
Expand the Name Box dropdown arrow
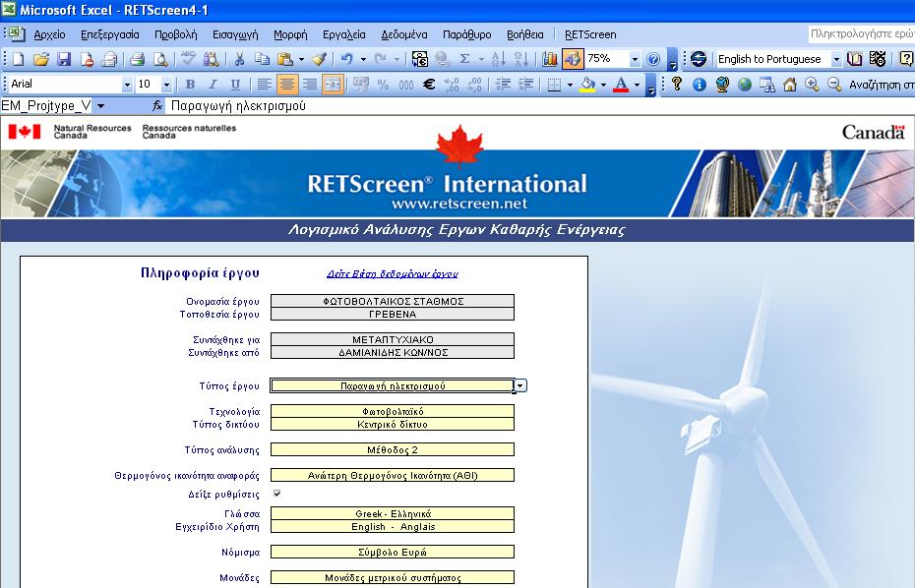coord(101,105)
